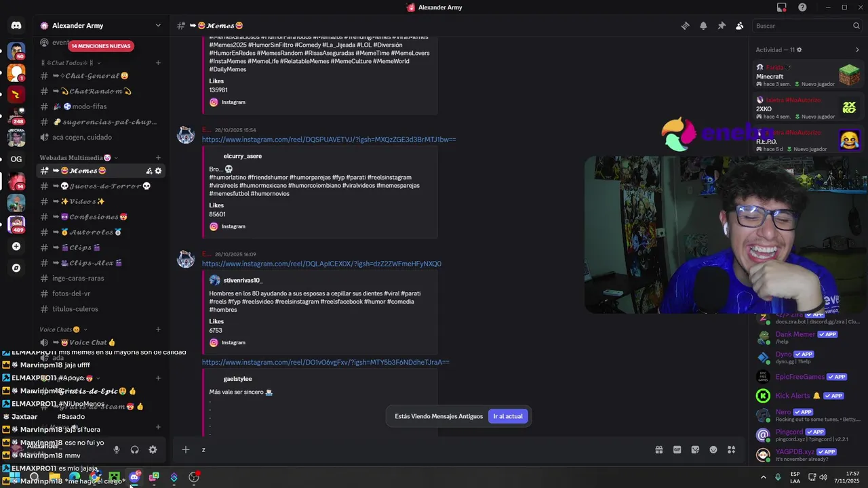868x488 pixels.
Task: Open the fotos-del-vr channel
Action: (100, 293)
